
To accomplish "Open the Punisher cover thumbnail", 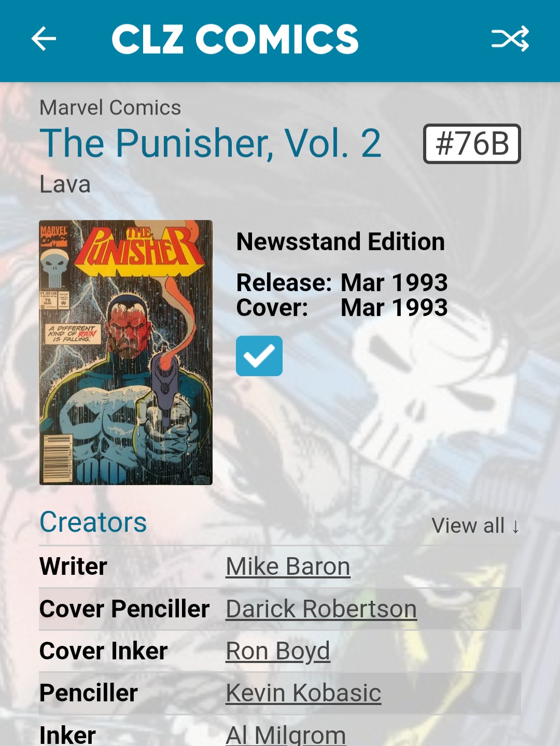I will (126, 353).
